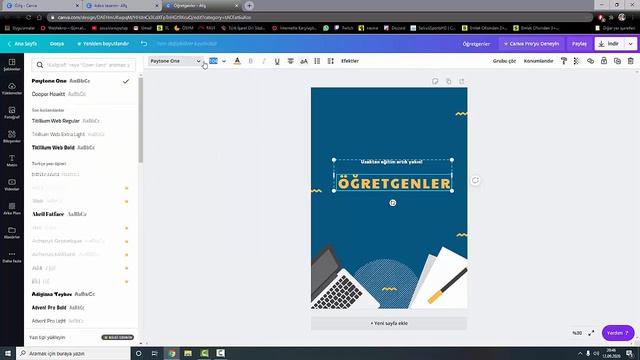Toggle underline formatting
640x360 pixels.
(x=277, y=61)
